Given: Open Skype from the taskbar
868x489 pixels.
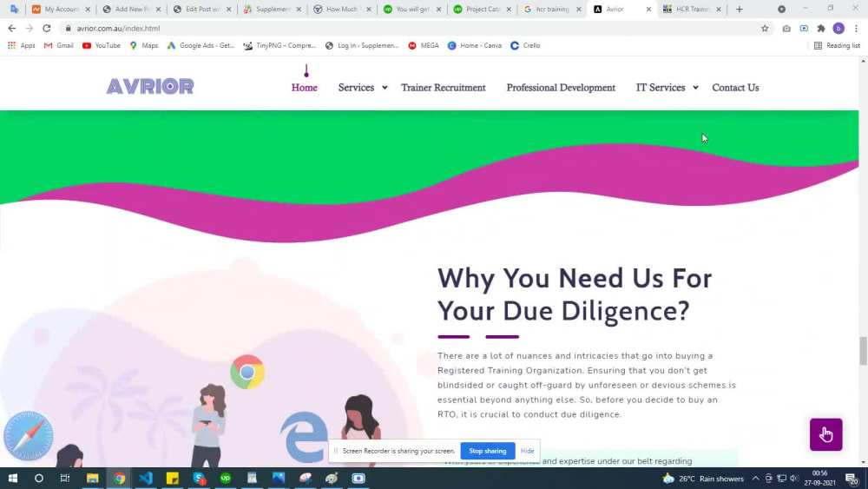Looking at the screenshot, I should pyautogui.click(x=199, y=478).
